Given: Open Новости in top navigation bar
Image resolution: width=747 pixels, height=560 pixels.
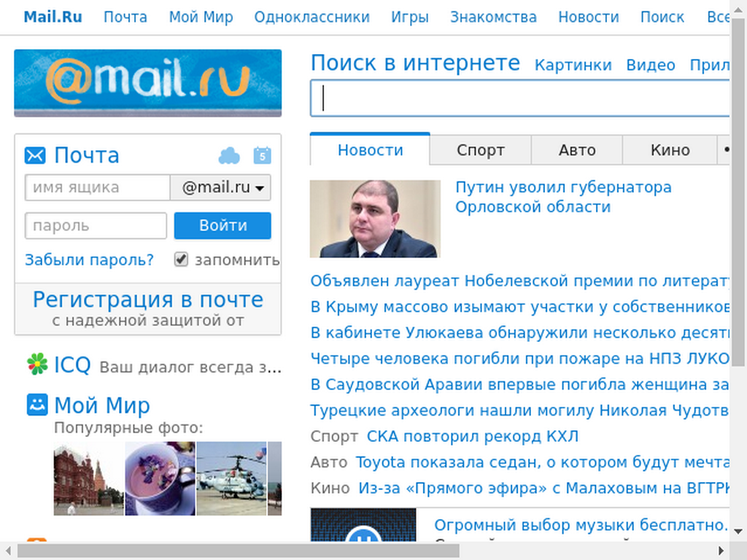Looking at the screenshot, I should point(589,17).
